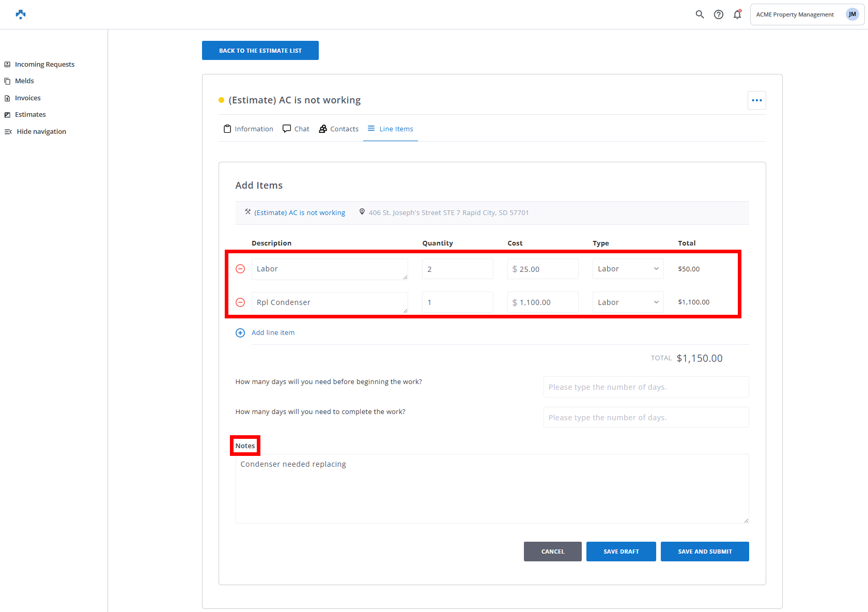Open the Estimates page in sidebar
The width and height of the screenshot is (868, 612).
[30, 115]
